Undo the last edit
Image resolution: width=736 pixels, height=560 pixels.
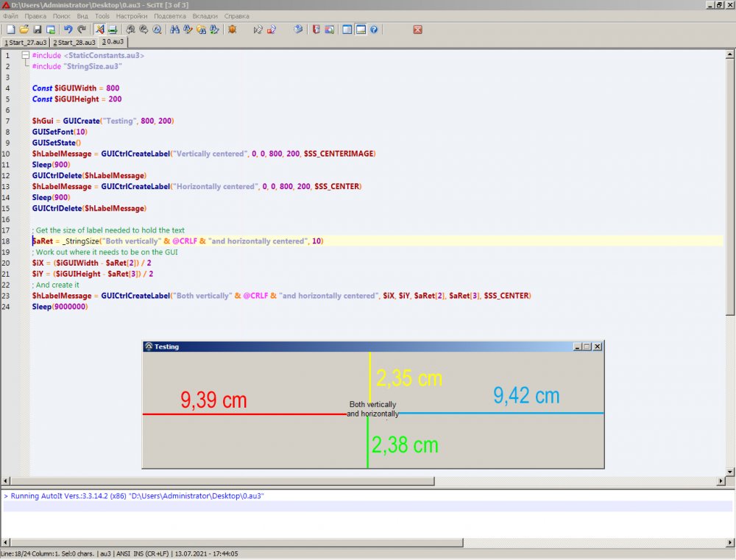[68, 29]
